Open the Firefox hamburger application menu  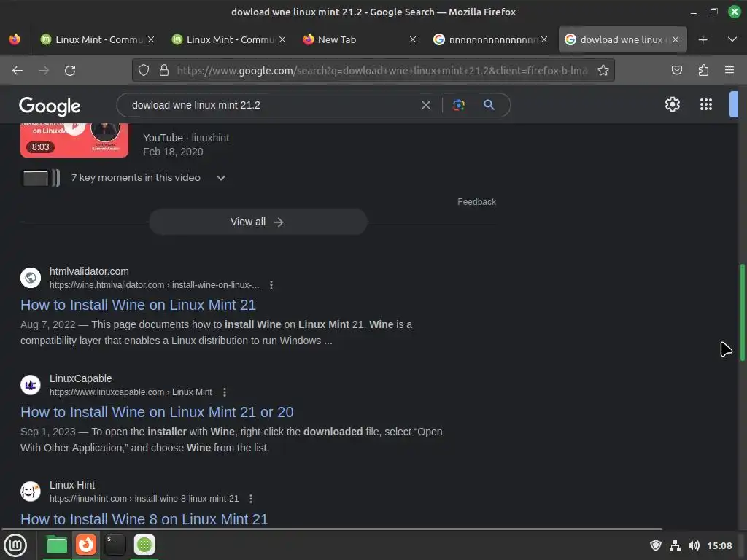click(x=729, y=71)
